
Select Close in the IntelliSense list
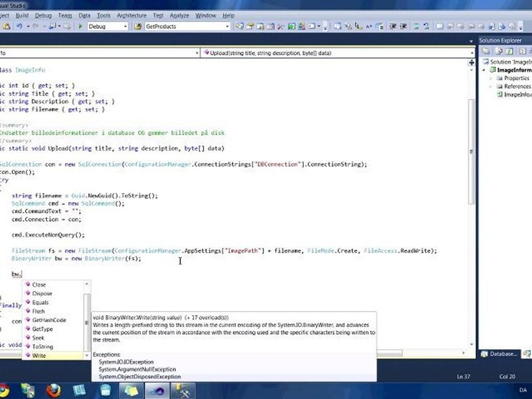(x=53, y=285)
